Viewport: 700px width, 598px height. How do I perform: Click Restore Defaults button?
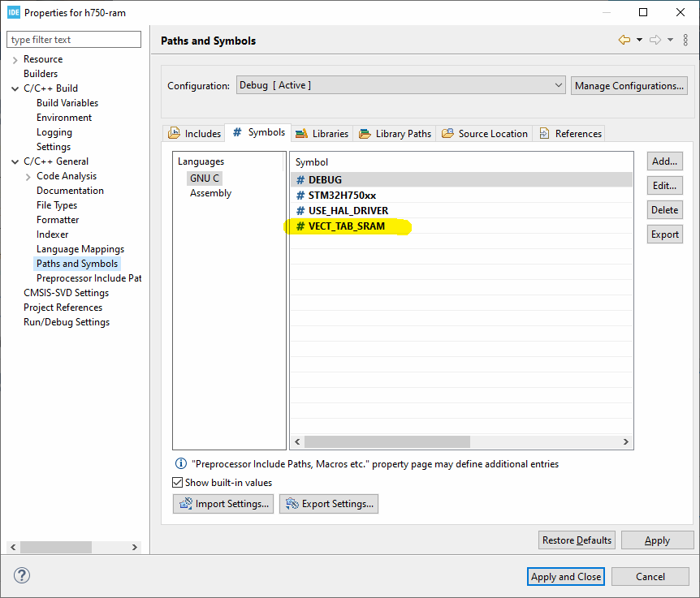point(577,540)
